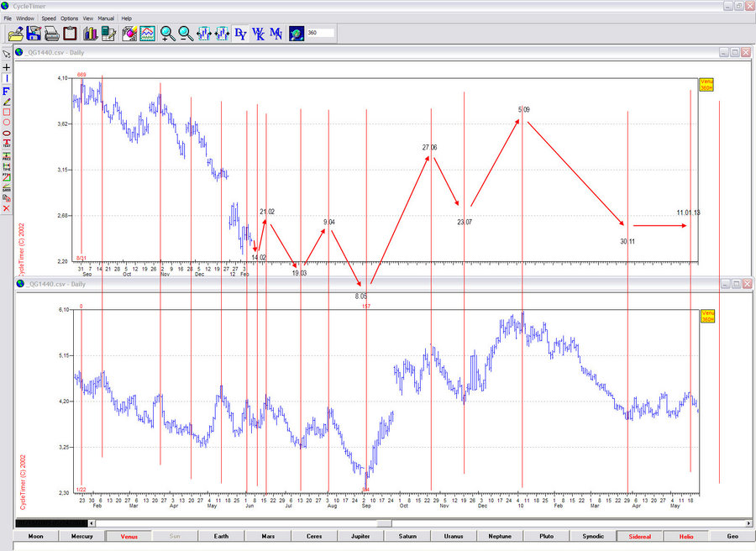
Task: Click the Zoom out magnifier icon
Action: point(186,34)
